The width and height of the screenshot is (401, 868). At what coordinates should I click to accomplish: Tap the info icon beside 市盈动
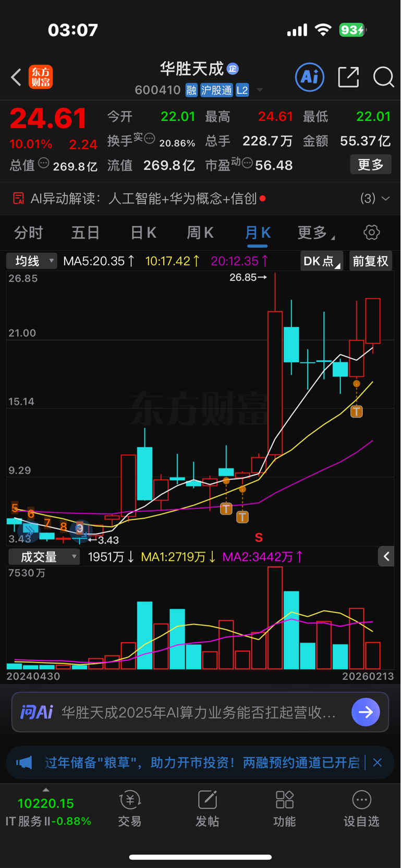click(247, 163)
